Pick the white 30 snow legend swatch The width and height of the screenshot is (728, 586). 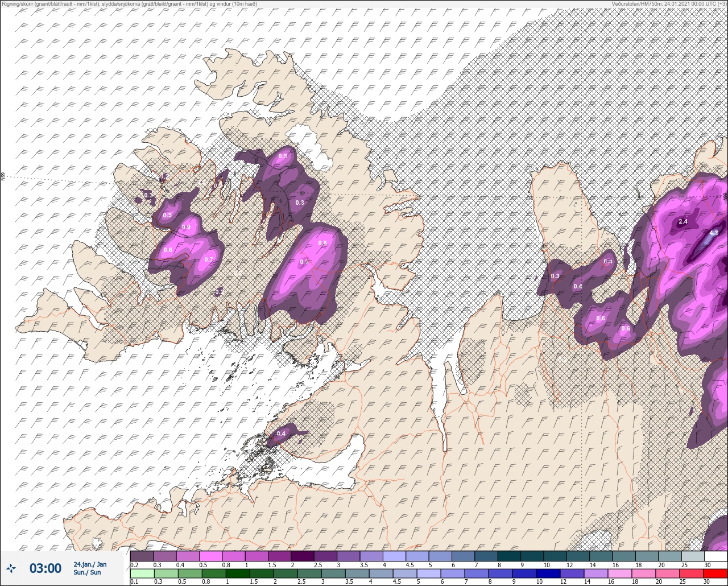coord(715,556)
